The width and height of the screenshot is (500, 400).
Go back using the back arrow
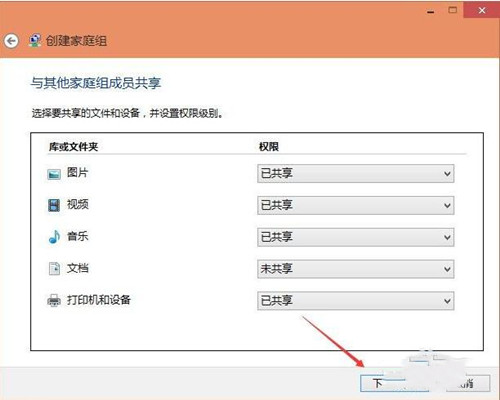point(11,41)
